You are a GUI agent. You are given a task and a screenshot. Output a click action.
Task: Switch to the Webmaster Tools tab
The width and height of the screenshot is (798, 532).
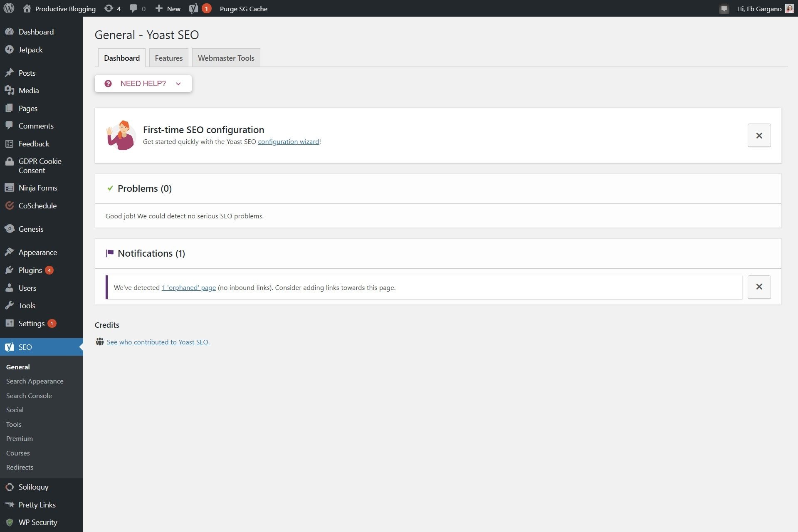[226, 58]
